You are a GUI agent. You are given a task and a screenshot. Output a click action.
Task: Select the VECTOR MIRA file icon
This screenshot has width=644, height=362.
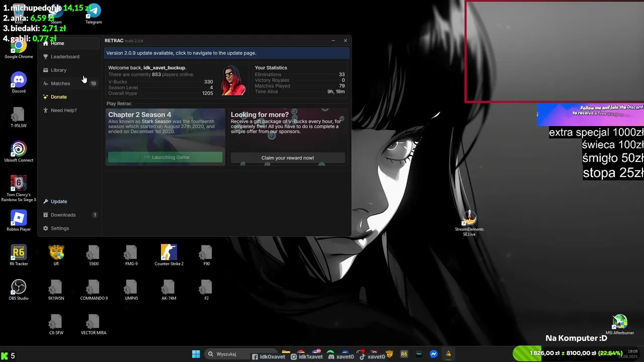point(94,324)
